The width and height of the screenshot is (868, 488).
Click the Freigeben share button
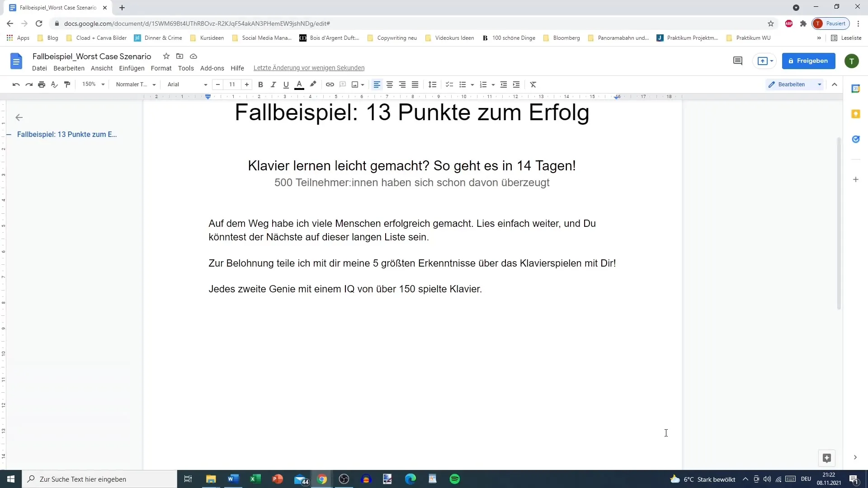[809, 61]
